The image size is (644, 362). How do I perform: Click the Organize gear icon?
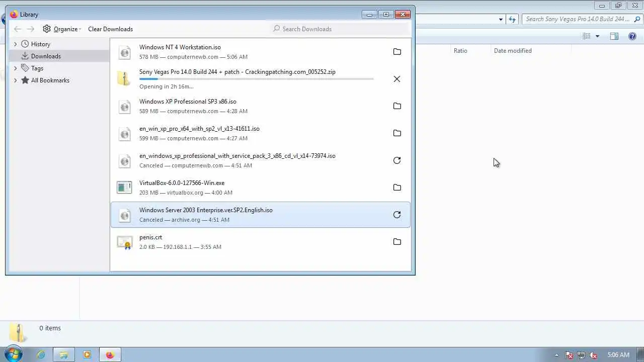[x=47, y=29]
